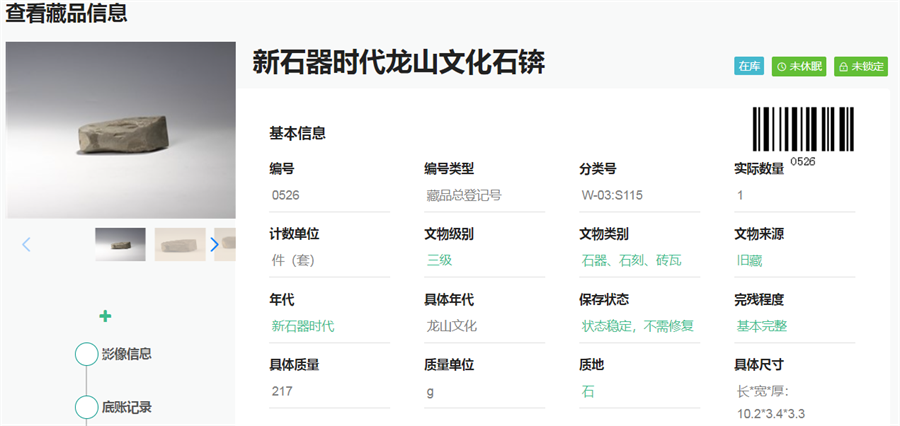Click the 旧藏 source value
Viewport: 900px width, 426px height.
(749, 261)
